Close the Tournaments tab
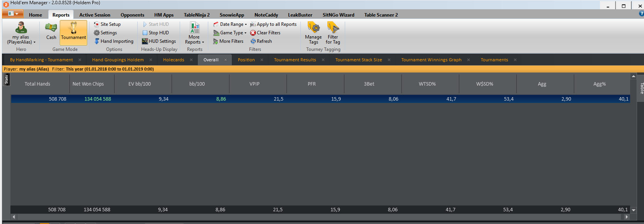Image resolution: width=644 pixels, height=224 pixels. [x=515, y=60]
